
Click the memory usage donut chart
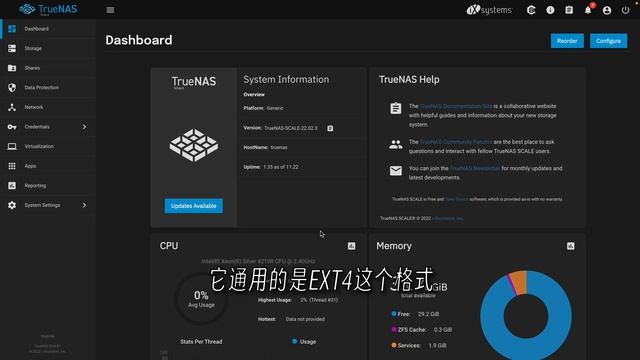[526, 315]
